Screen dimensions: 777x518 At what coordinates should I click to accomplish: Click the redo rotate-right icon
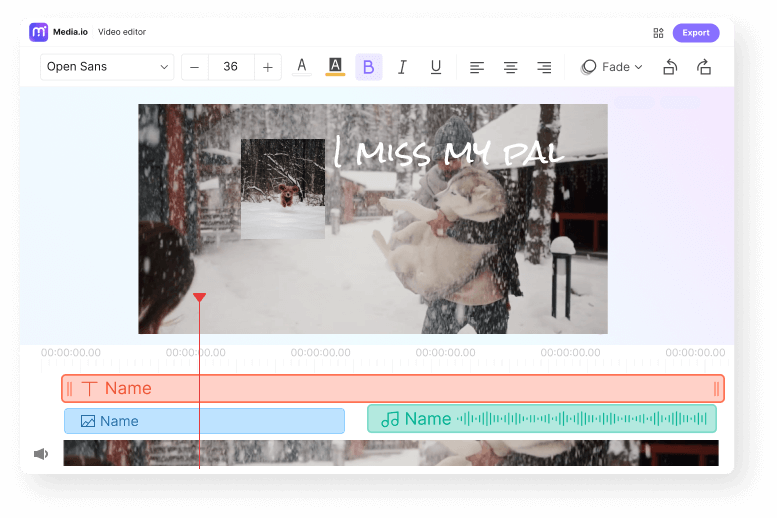[704, 67]
